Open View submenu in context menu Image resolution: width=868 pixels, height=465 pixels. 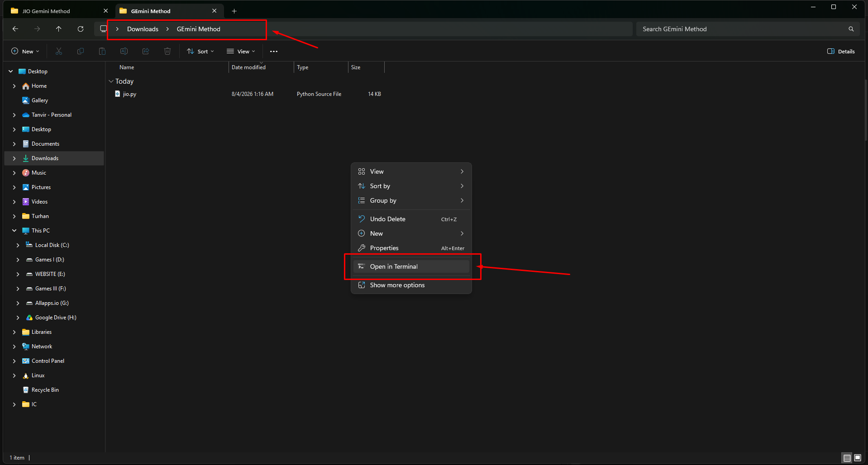(x=411, y=171)
